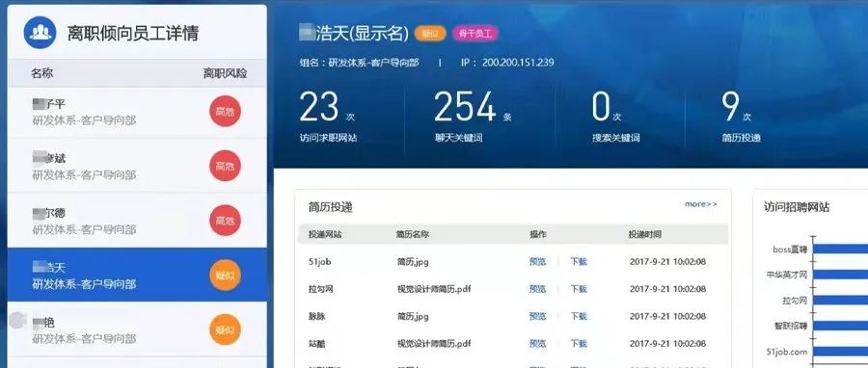This screenshot has height=368, width=868.
Task: Open the more>> link in 简历投递
Action: (701, 204)
